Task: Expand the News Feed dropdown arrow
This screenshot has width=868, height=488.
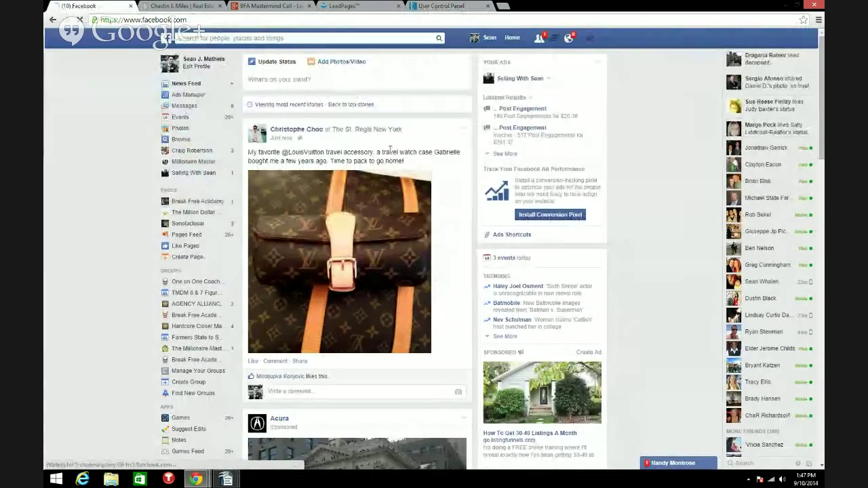Action: (231, 83)
